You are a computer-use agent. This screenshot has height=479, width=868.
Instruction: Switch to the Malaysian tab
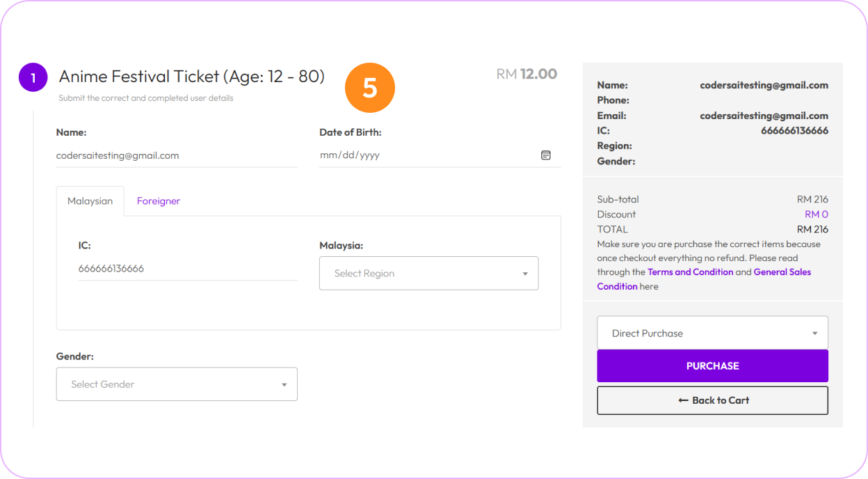point(90,201)
